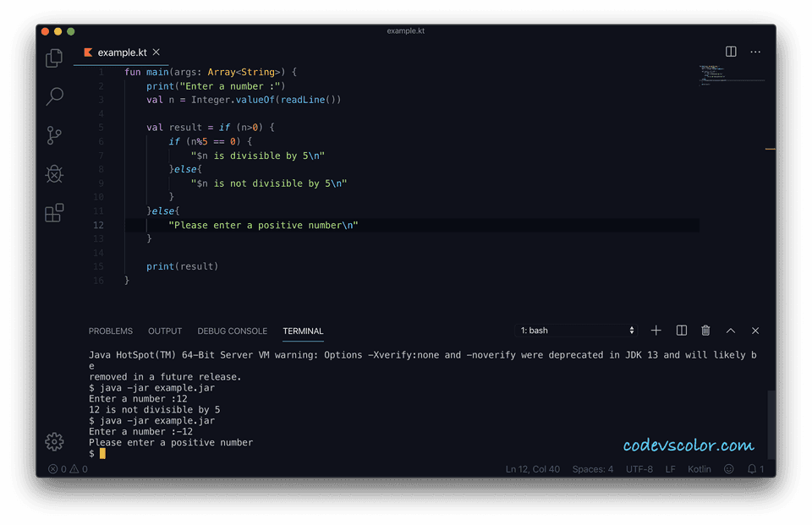Open the Explorer sidebar
Screen dimensions: 812x525
click(x=53, y=57)
